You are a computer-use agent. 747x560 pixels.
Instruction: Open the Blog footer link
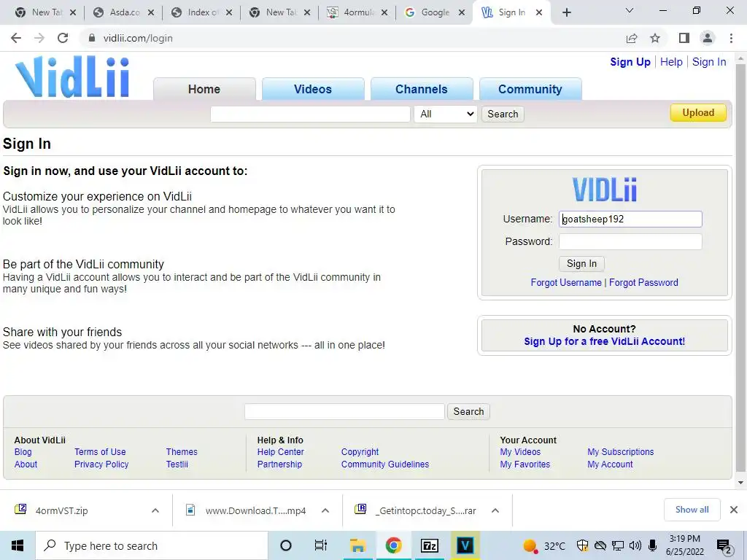[x=23, y=452]
